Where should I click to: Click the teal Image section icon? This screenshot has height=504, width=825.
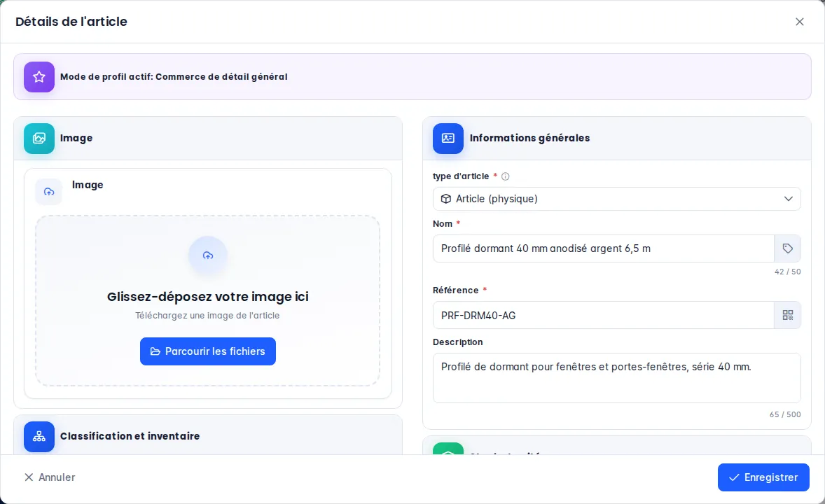click(39, 139)
